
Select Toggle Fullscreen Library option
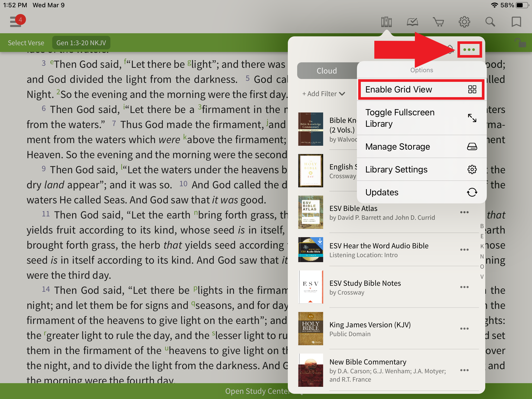coord(421,118)
